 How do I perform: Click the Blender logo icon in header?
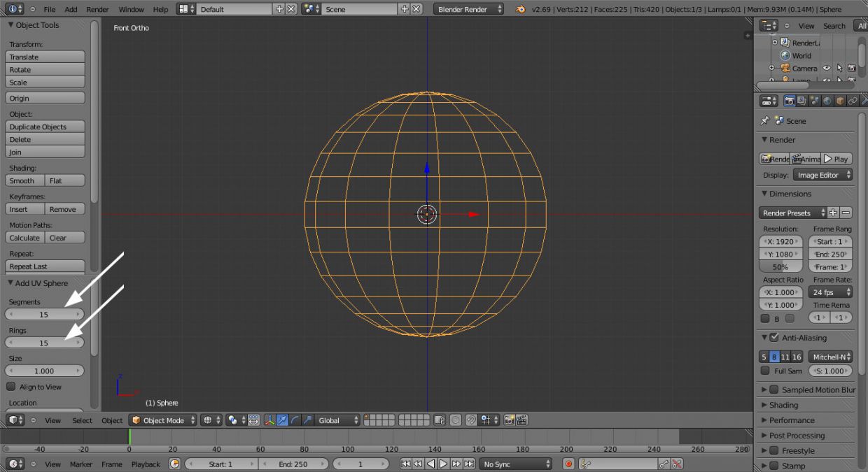pyautogui.click(x=521, y=9)
